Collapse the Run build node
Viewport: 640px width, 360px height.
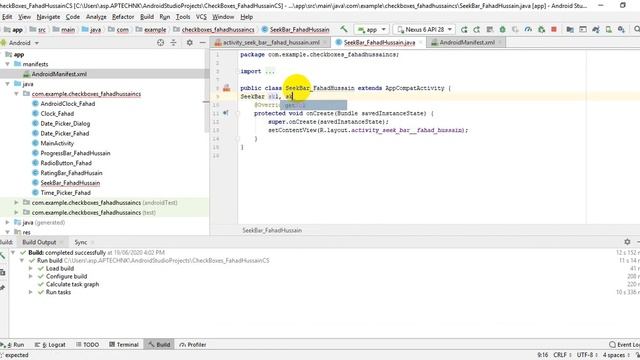pos(22,260)
